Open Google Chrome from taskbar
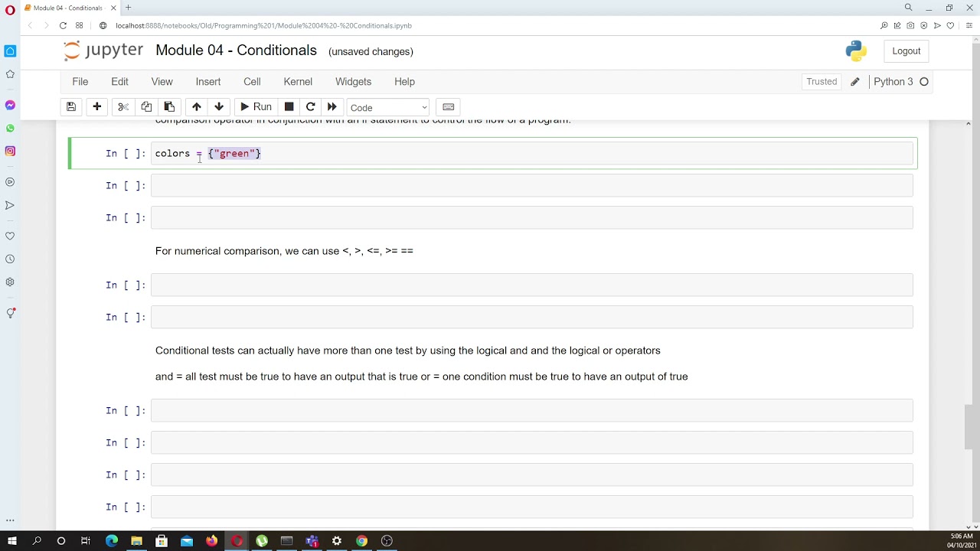 click(x=361, y=541)
